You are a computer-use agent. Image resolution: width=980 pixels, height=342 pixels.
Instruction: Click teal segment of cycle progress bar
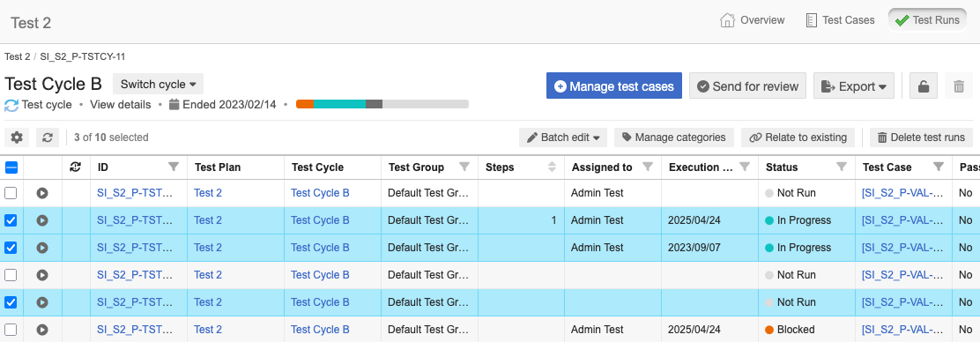339,104
